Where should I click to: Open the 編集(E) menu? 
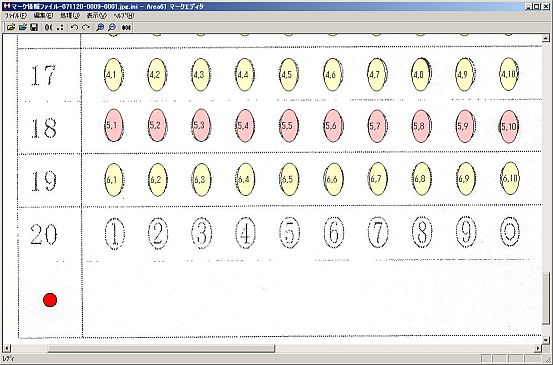pos(43,16)
